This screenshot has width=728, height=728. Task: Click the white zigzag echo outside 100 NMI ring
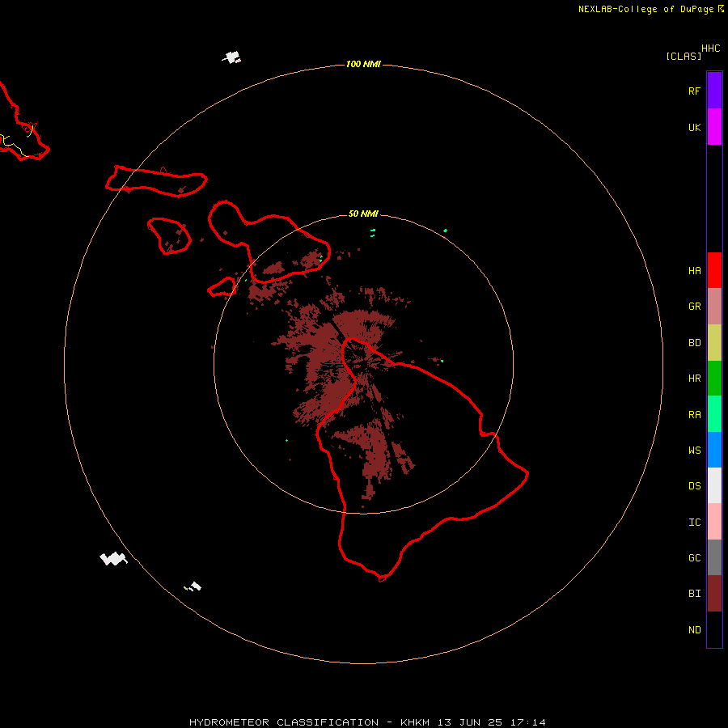coord(113,558)
